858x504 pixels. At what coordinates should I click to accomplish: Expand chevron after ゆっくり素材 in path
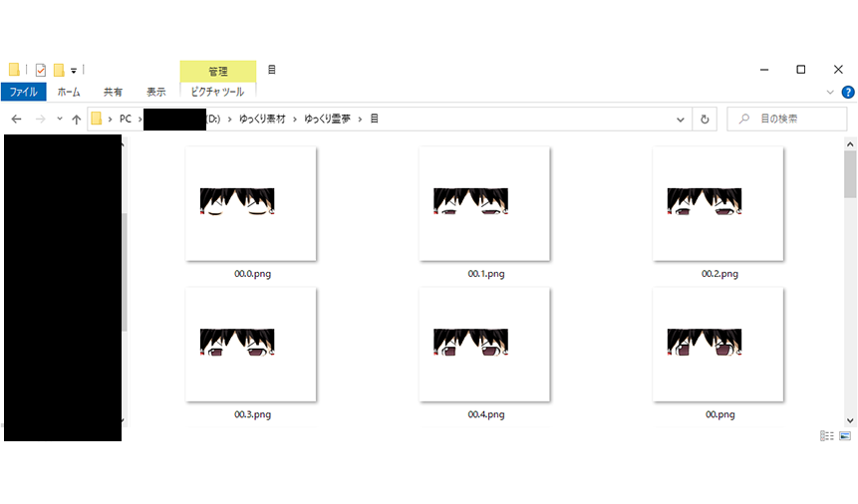[295, 120]
